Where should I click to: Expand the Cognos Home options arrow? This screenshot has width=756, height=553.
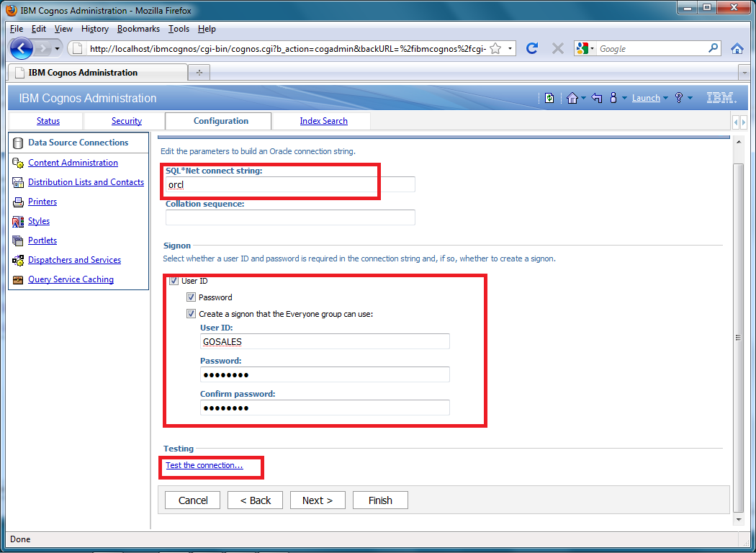click(x=583, y=98)
